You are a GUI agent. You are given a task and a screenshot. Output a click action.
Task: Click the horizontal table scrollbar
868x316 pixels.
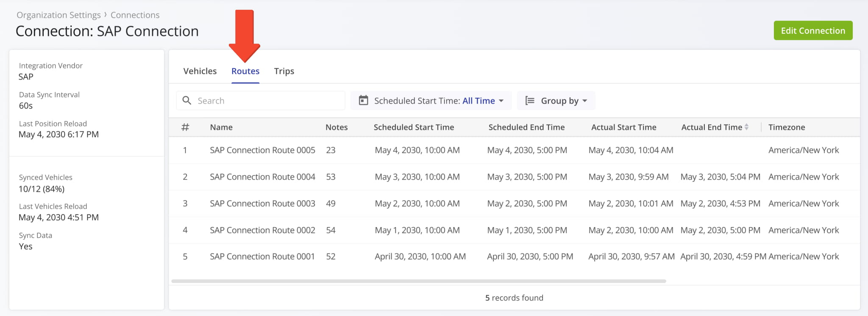click(x=418, y=281)
